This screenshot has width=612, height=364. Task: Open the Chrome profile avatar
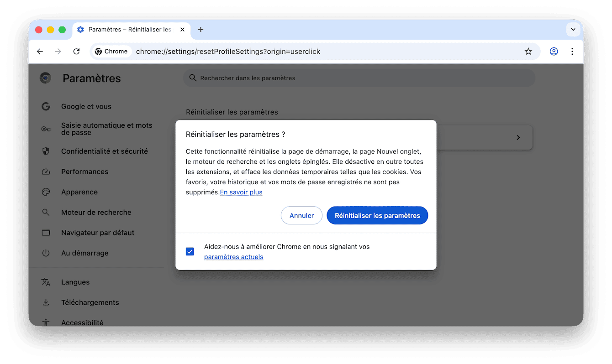coord(554,52)
